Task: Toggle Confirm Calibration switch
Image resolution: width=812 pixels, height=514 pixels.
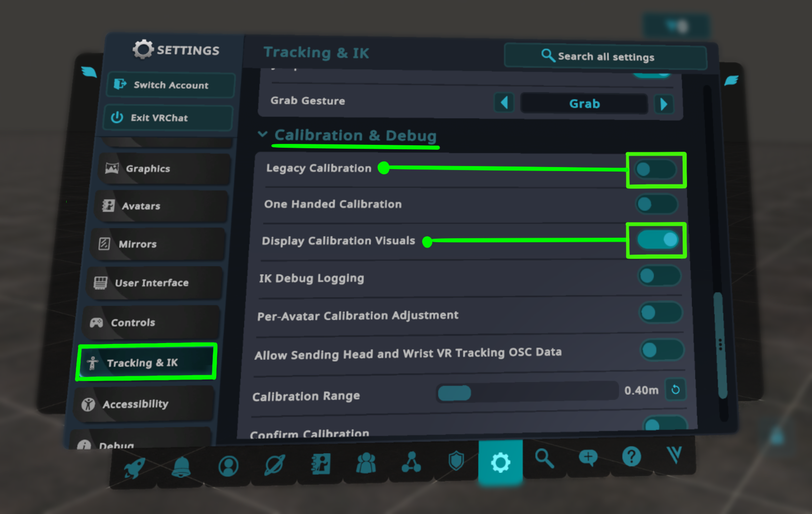Action: tap(665, 423)
